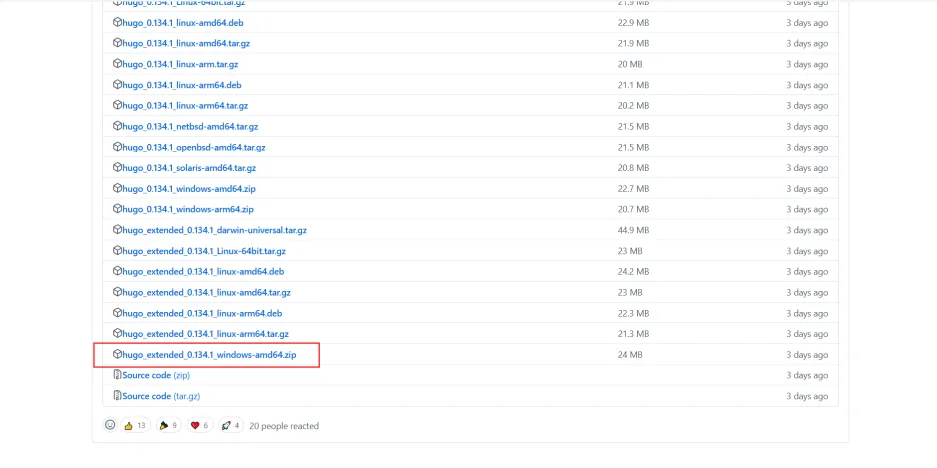Click the 22.9 MB size value
The width and height of the screenshot is (937, 468).
[x=633, y=23]
